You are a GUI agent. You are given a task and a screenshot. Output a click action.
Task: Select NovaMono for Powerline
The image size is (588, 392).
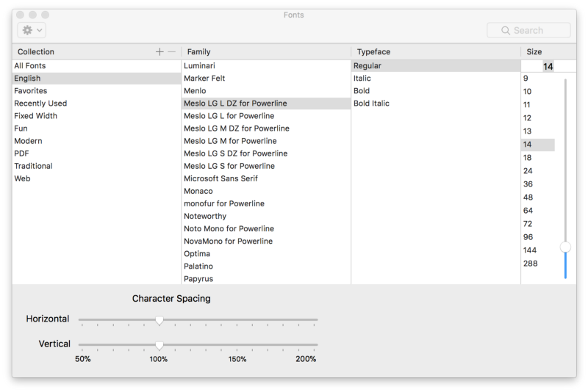click(x=266, y=242)
